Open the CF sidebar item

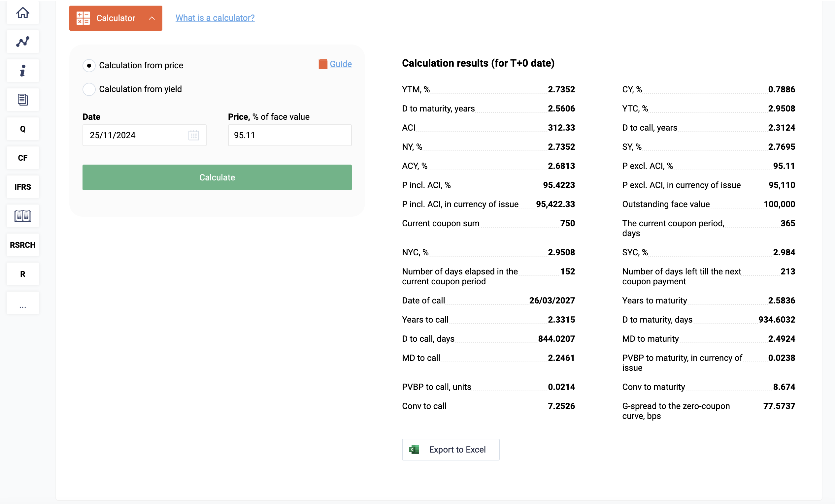tap(23, 158)
